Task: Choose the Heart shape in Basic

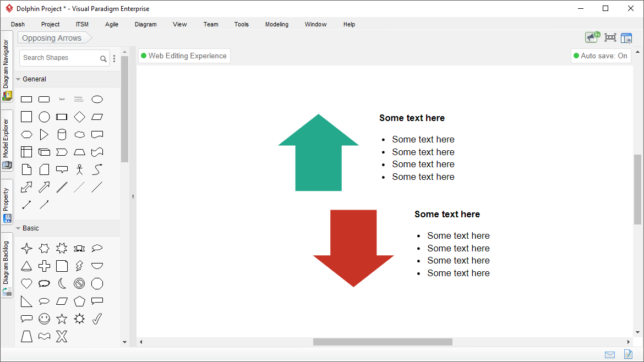Action: tap(26, 283)
